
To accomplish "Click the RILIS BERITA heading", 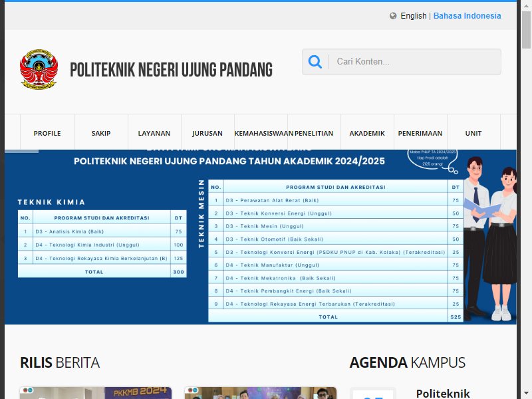I will click(60, 362).
